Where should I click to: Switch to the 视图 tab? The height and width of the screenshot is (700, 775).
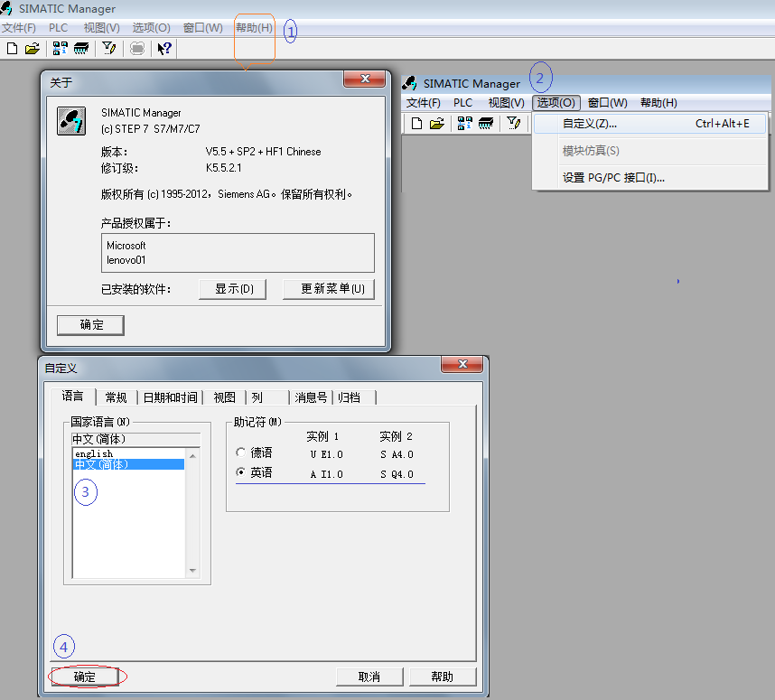[x=224, y=397]
